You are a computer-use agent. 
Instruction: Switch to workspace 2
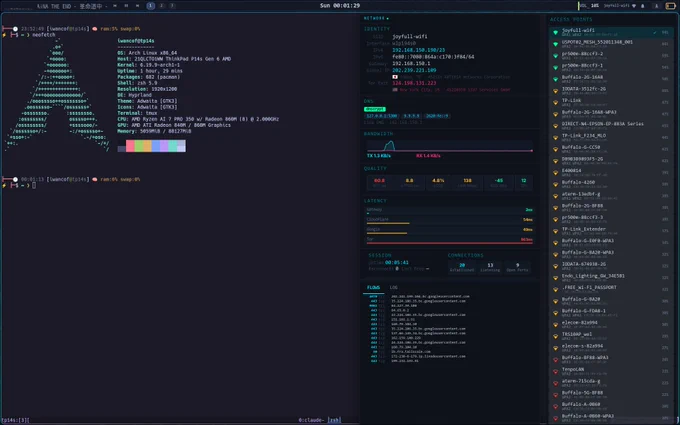click(161, 6)
